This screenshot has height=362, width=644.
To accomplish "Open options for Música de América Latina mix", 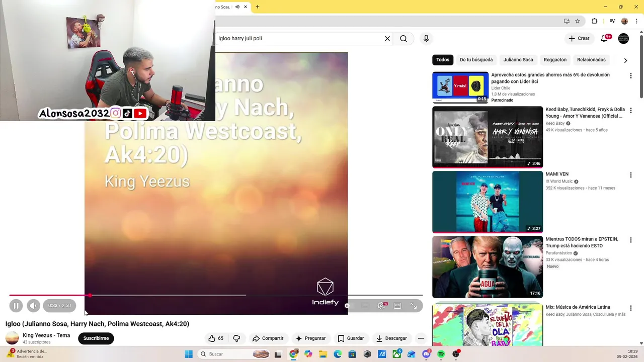I will [630, 308].
